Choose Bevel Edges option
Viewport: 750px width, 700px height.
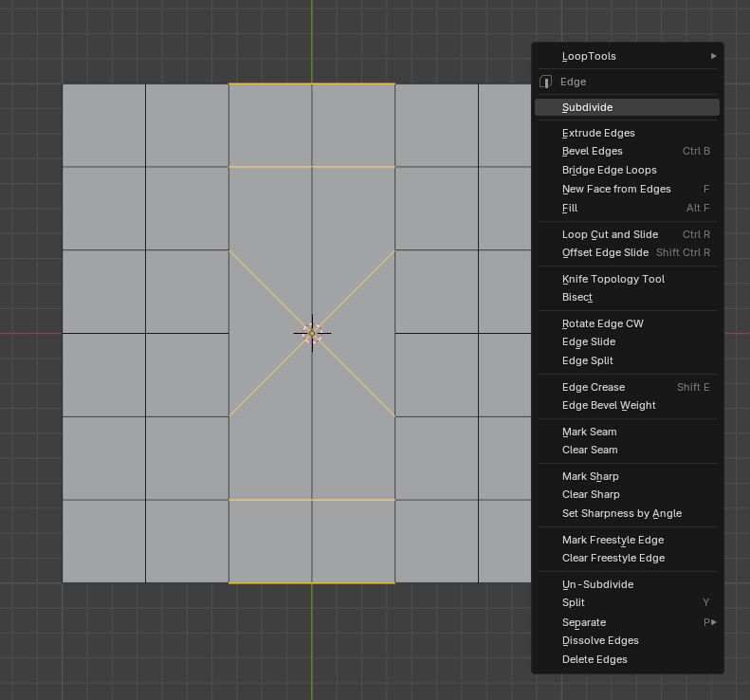tap(627, 151)
